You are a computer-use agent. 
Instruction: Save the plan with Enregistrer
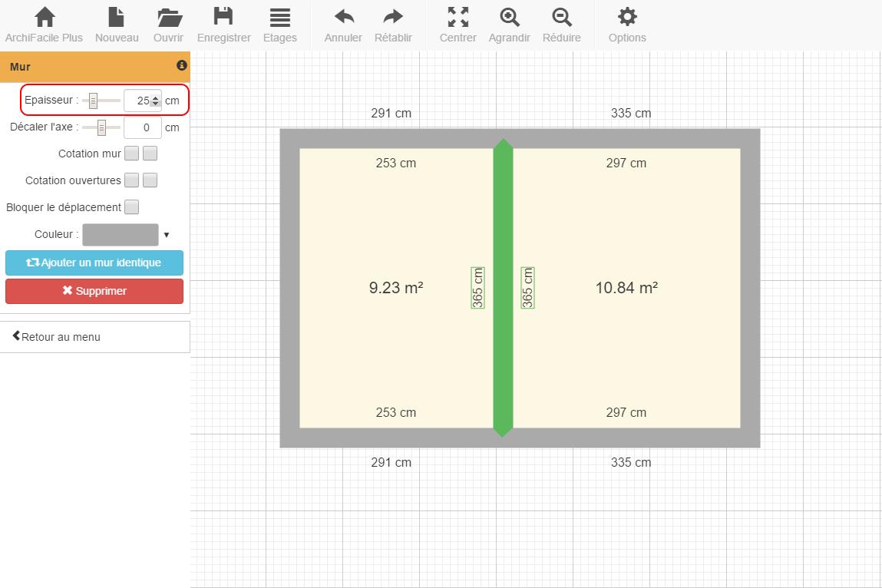(x=223, y=18)
